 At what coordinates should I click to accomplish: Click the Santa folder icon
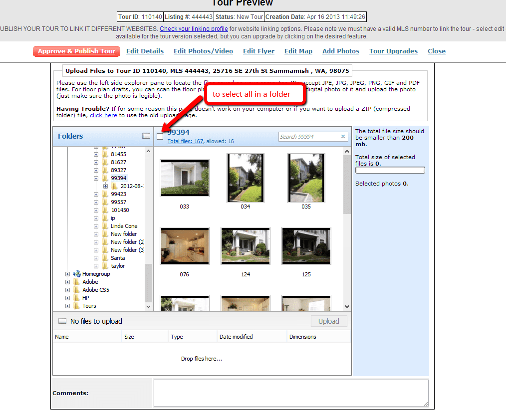105,258
